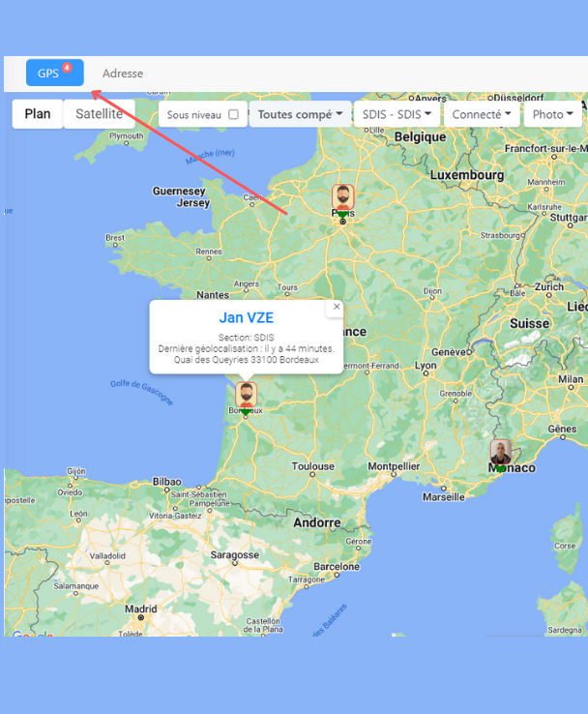
Task: Switch map to Plan view
Action: [38, 114]
